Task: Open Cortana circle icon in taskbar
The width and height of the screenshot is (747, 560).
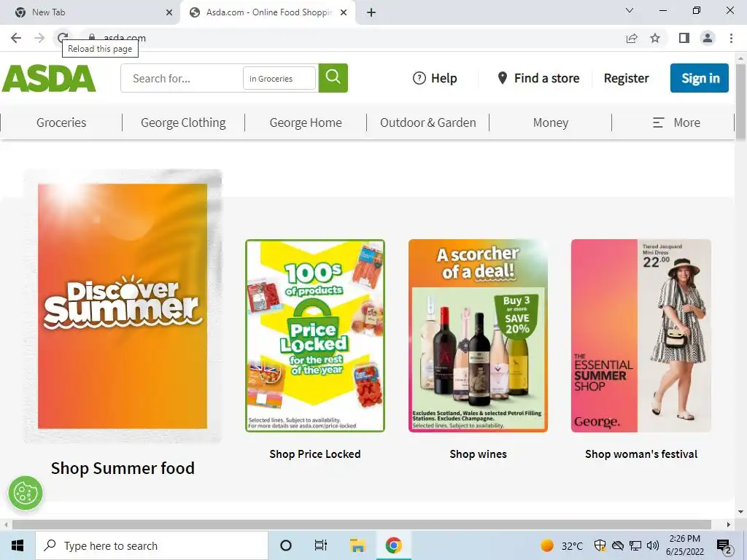Action: (286, 545)
